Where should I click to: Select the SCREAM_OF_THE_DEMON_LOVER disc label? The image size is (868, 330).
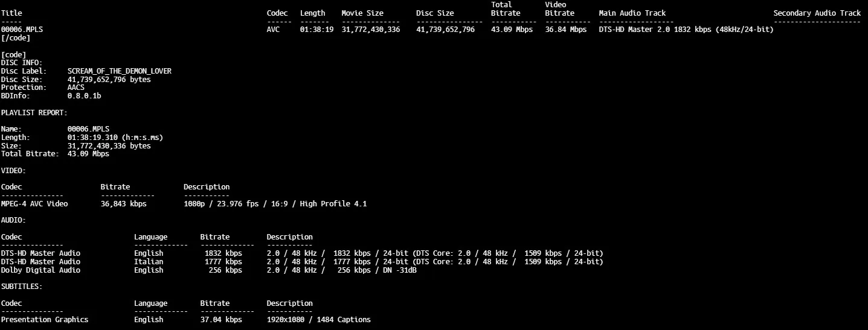119,71
